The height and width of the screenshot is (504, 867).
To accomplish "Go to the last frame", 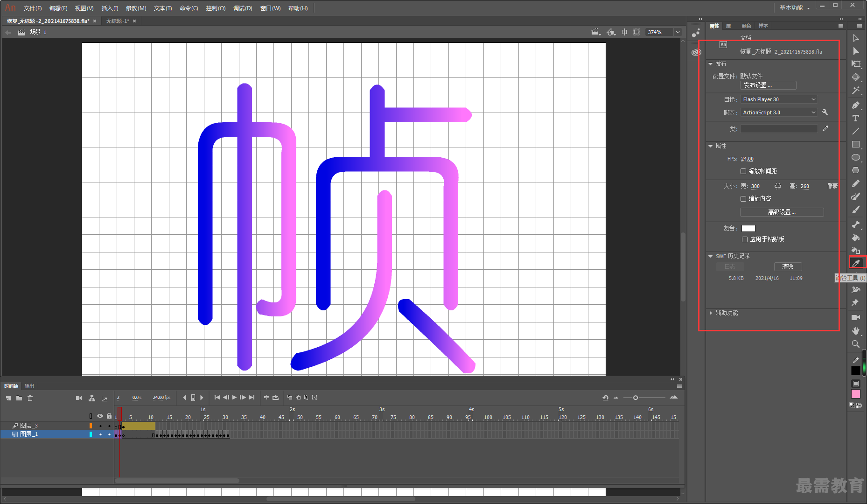I will 252,398.
